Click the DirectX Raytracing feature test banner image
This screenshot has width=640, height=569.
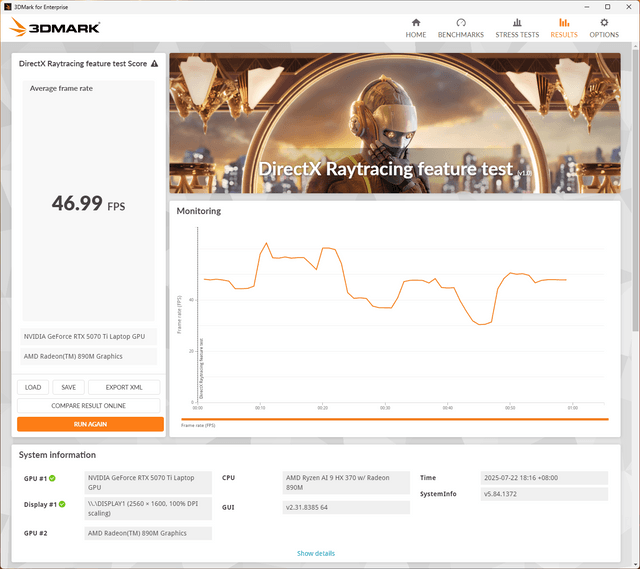click(x=395, y=123)
